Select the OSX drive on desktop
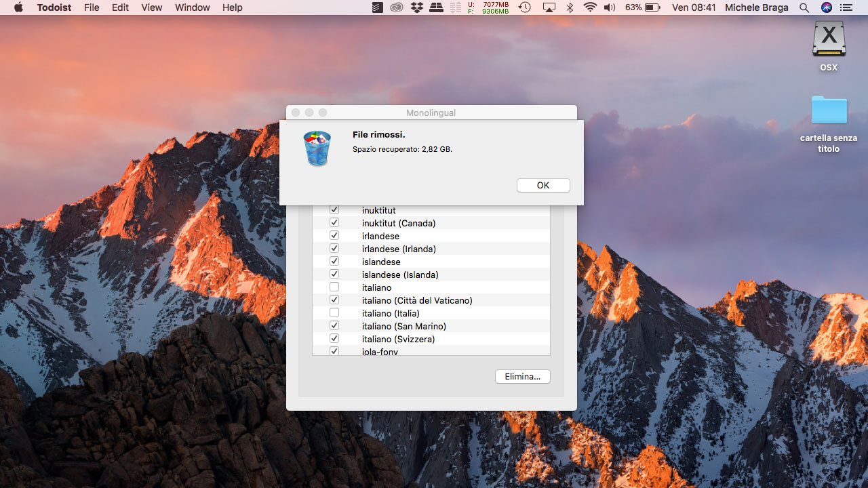This screenshot has height=488, width=868. pyautogui.click(x=829, y=39)
